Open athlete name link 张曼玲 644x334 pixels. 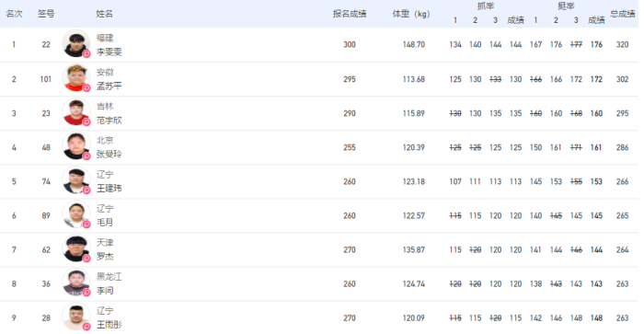coord(109,154)
